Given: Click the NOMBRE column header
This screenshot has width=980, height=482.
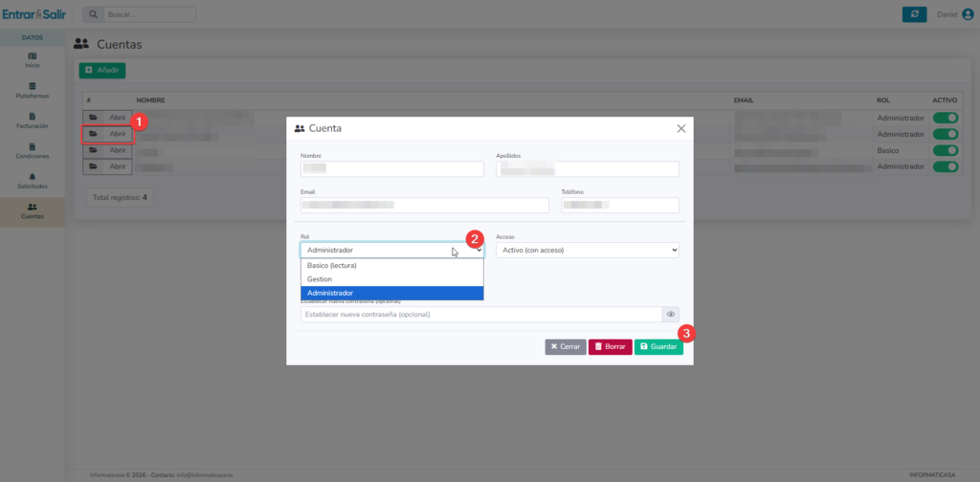Looking at the screenshot, I should (150, 99).
